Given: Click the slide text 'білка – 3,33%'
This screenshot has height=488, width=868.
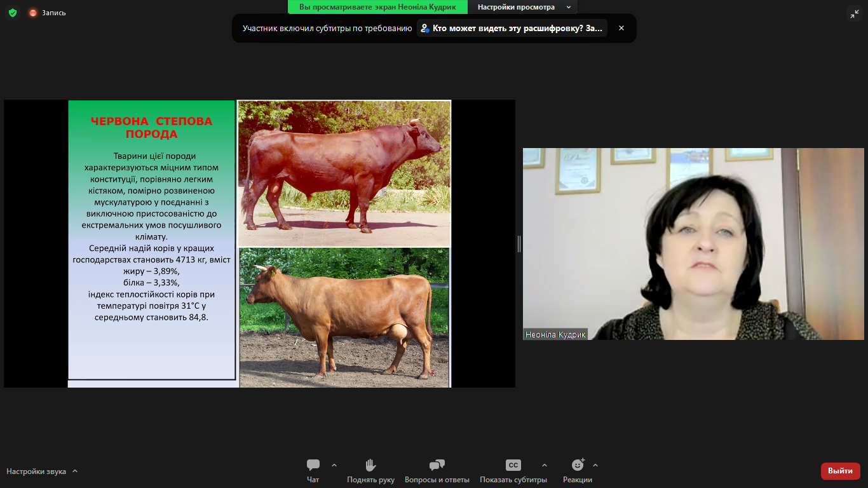Looking at the screenshot, I should [151, 283].
